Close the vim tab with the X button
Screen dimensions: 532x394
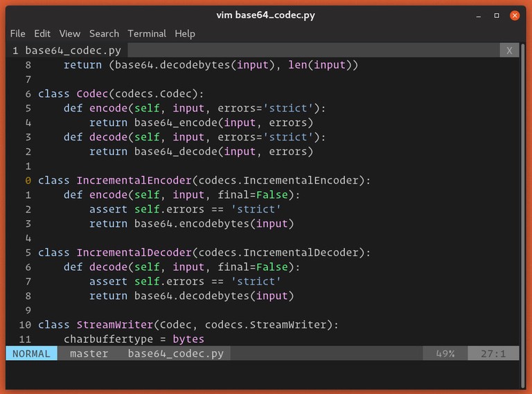tap(509, 51)
